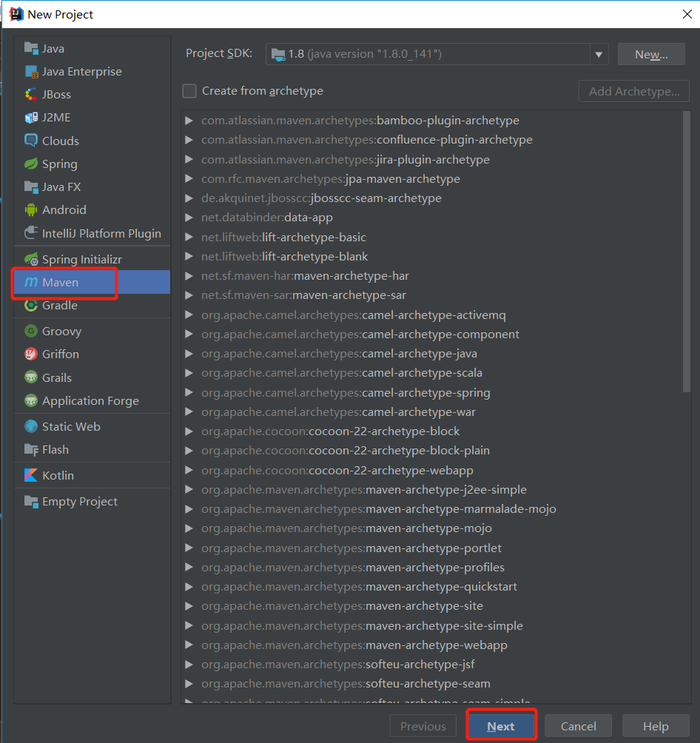Choose Gradle in project type list
700x743 pixels.
(92, 306)
